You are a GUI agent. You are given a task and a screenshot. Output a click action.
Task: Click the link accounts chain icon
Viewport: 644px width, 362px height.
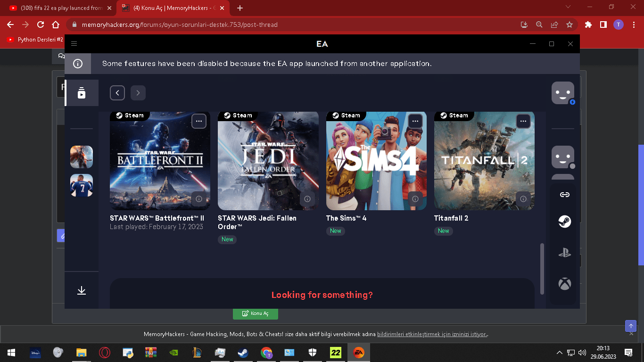[x=564, y=195]
